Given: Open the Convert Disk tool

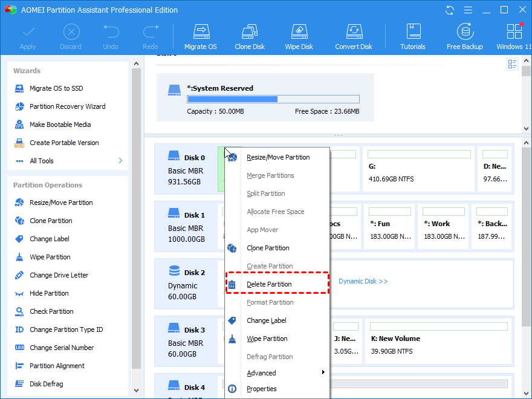Looking at the screenshot, I should coord(354,37).
